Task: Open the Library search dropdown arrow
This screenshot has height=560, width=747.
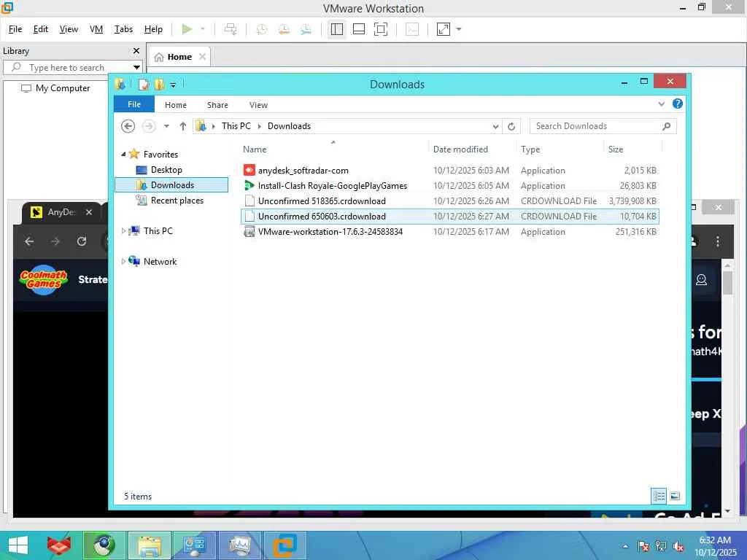Action: pos(136,67)
